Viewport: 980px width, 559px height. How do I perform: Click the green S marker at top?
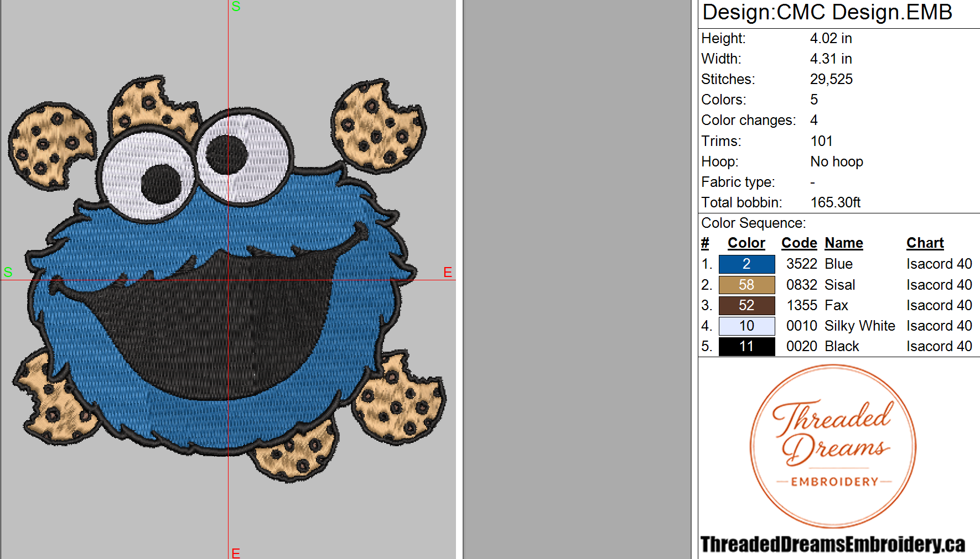click(x=236, y=7)
